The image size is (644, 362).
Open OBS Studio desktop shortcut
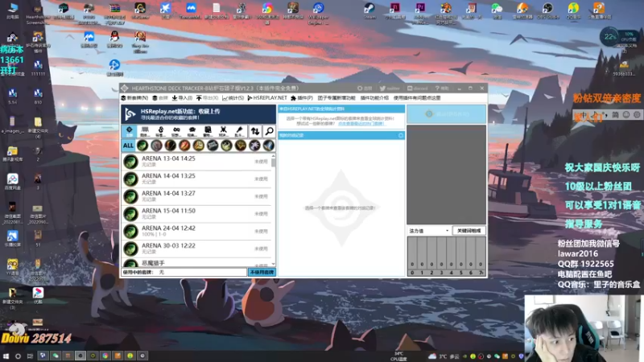[547, 11]
